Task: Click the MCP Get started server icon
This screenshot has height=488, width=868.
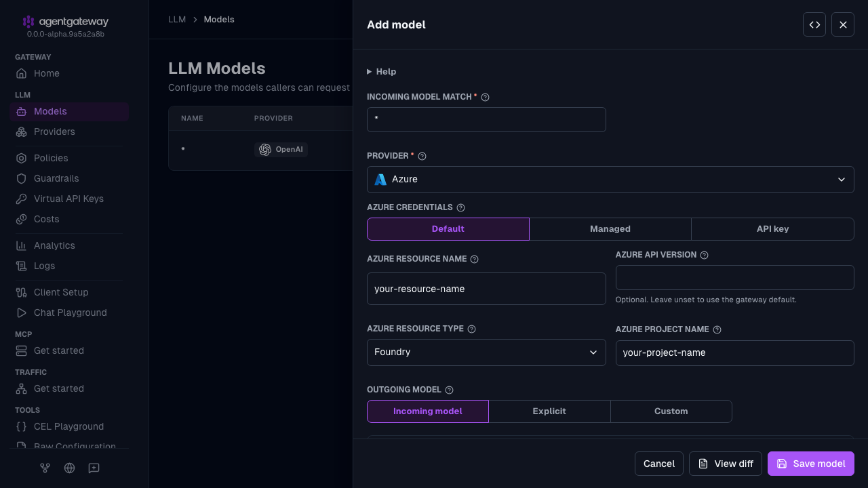Action: point(22,350)
